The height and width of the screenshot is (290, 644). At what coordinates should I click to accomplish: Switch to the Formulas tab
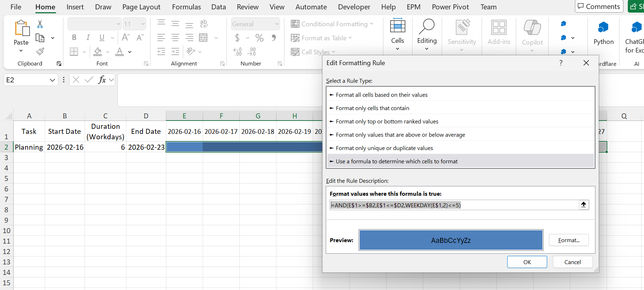[186, 7]
